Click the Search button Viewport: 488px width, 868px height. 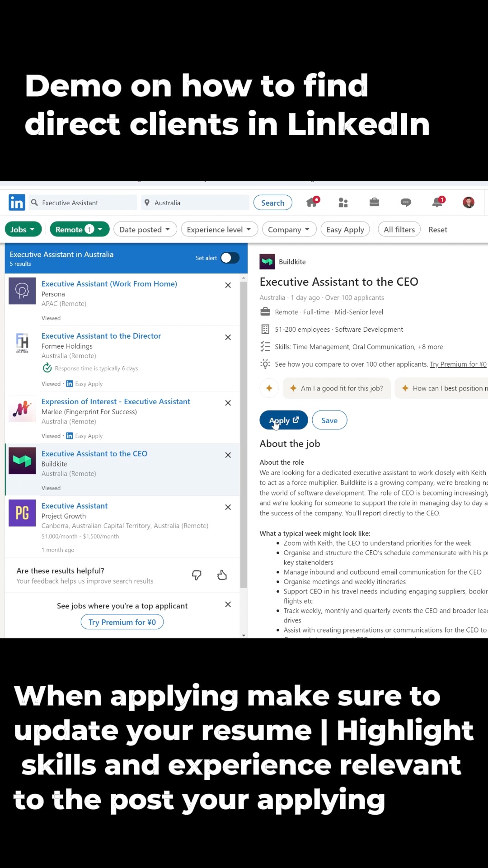coord(273,203)
